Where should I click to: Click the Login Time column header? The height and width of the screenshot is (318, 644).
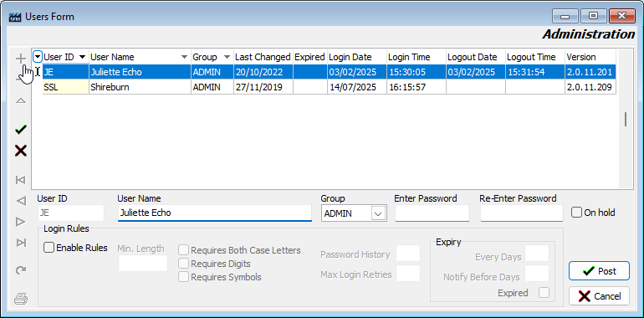point(417,57)
